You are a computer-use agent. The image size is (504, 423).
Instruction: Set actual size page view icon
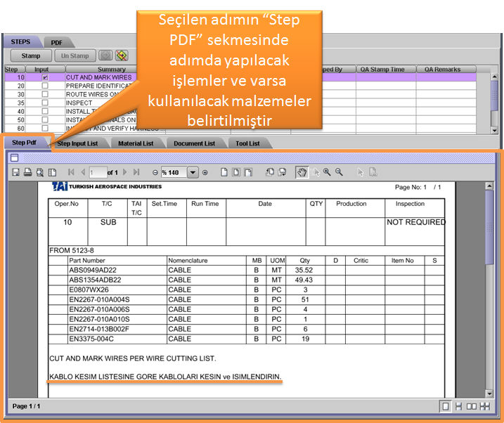224,172
